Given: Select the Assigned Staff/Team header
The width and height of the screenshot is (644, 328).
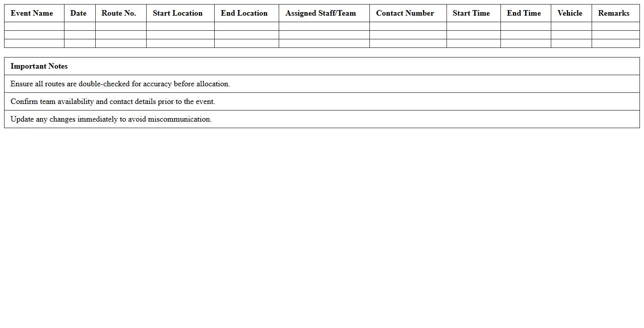Looking at the screenshot, I should point(324,13).
